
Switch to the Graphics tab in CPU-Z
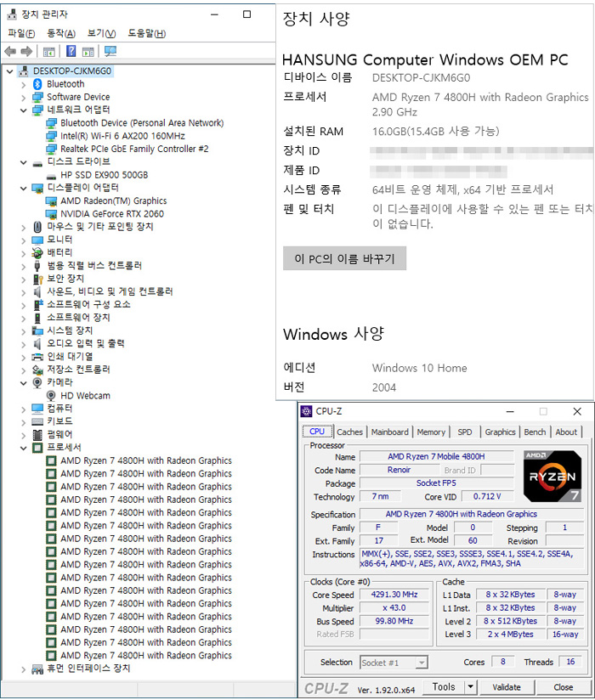tap(501, 432)
